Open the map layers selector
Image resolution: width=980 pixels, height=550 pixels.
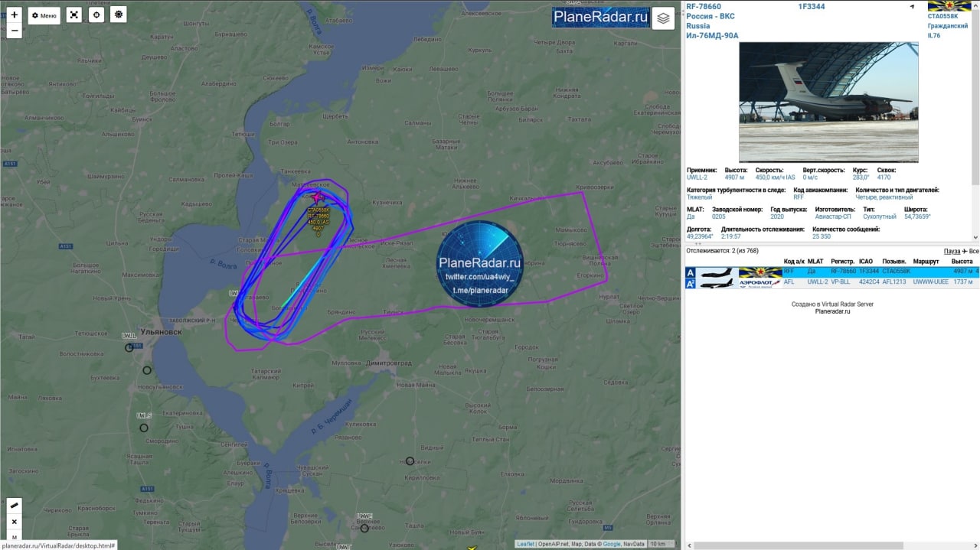tap(663, 18)
